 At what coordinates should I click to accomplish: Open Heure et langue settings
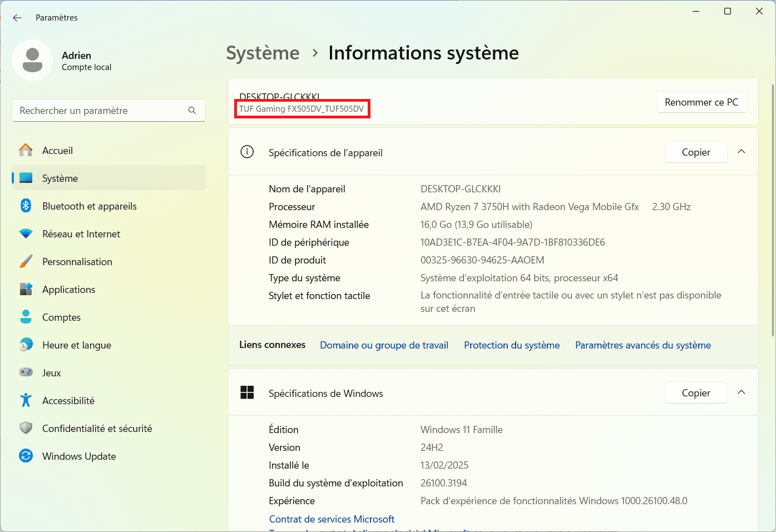pyautogui.click(x=109, y=345)
